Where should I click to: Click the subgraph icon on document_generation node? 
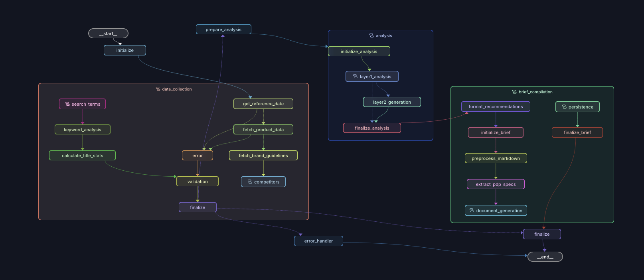472,210
